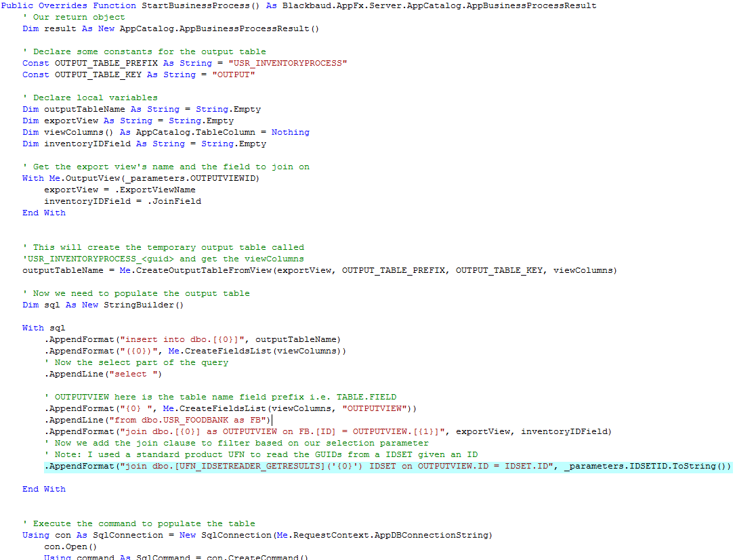This screenshot has width=735, height=560.
Task: Click the comment 'USR_INVENTORYPROCESS_<guid>
Action: (163, 259)
